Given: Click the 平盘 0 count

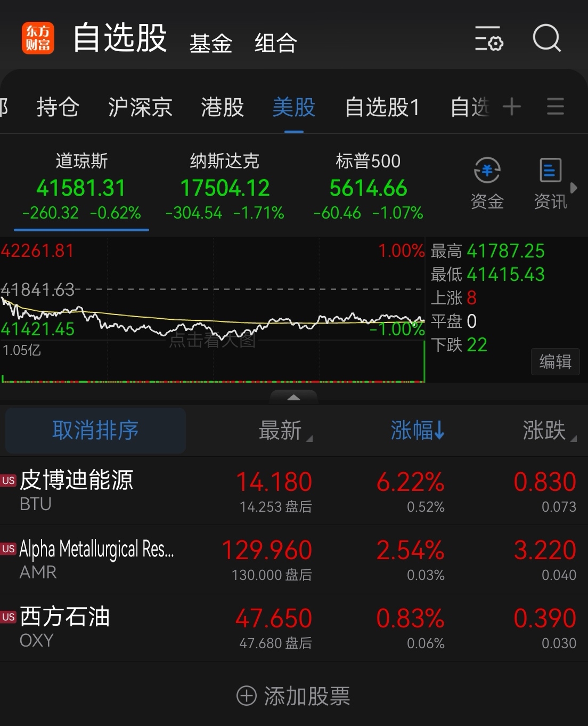Looking at the screenshot, I should tap(471, 321).
